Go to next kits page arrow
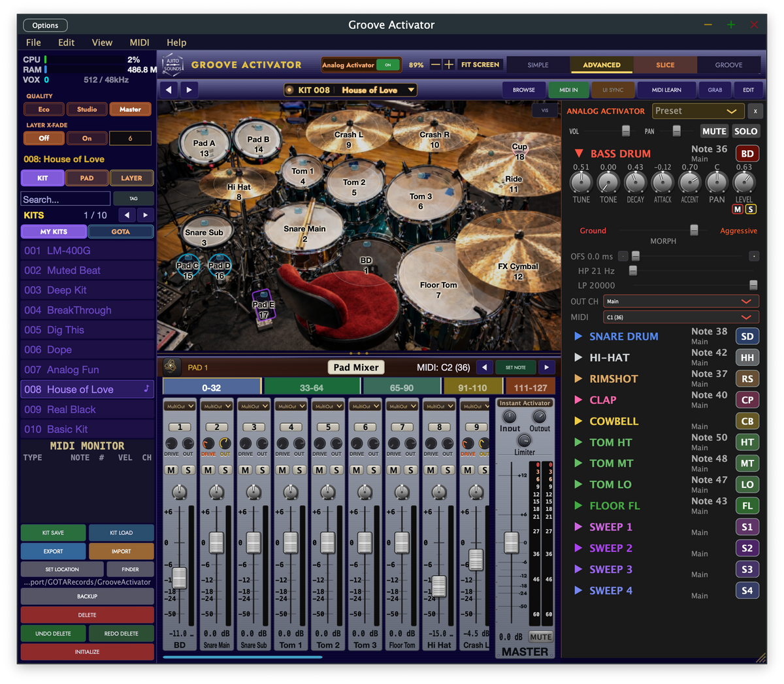784x684 pixels. 145,215
